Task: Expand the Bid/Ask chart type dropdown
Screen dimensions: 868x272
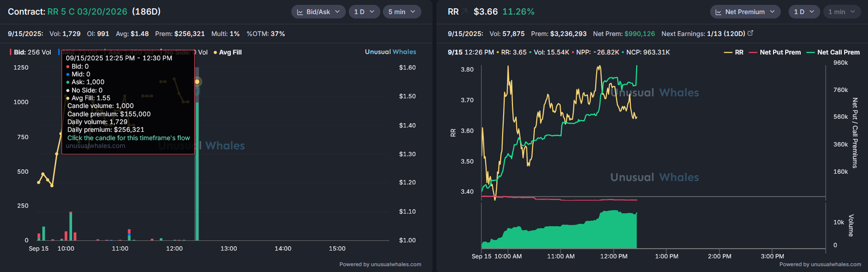Action: pos(319,12)
